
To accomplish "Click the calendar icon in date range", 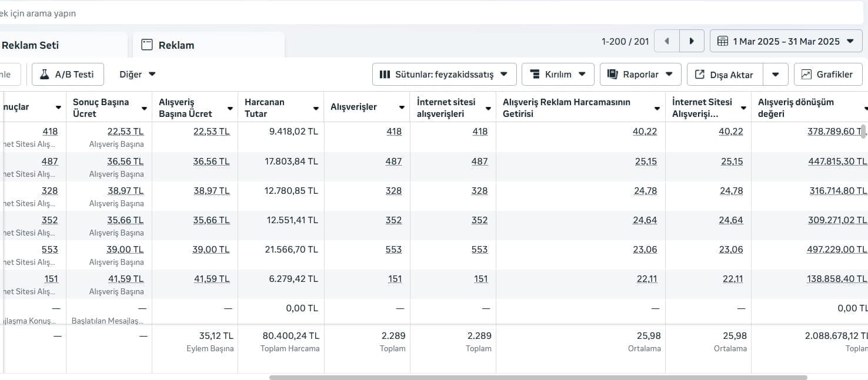I will click(x=723, y=41).
